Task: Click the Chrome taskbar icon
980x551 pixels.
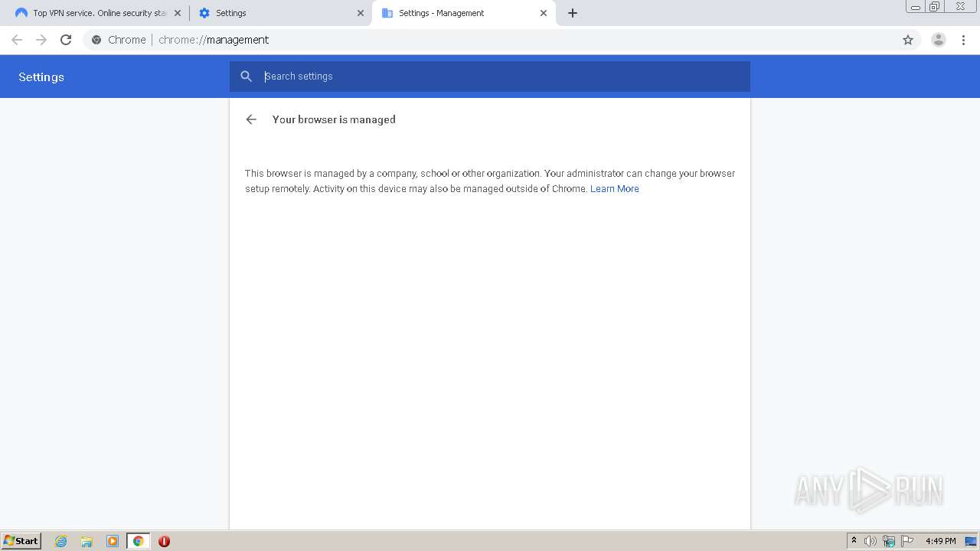Action: pos(138,541)
